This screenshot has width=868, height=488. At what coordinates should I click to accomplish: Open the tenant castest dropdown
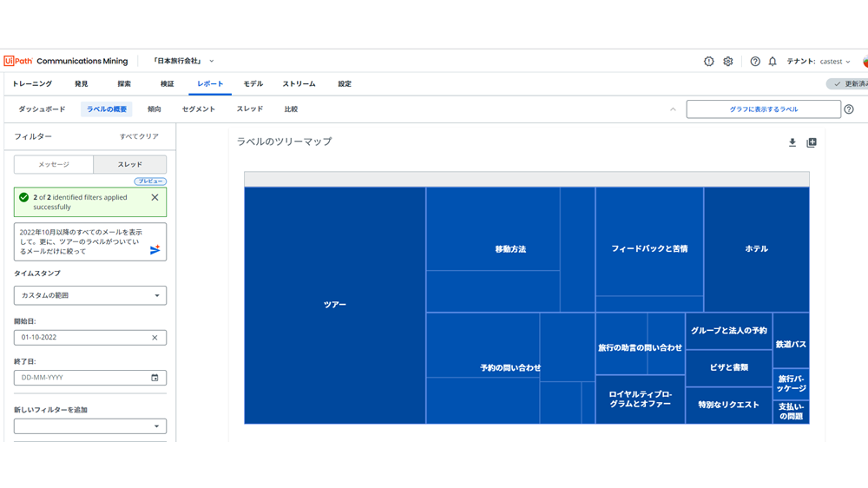click(x=819, y=62)
